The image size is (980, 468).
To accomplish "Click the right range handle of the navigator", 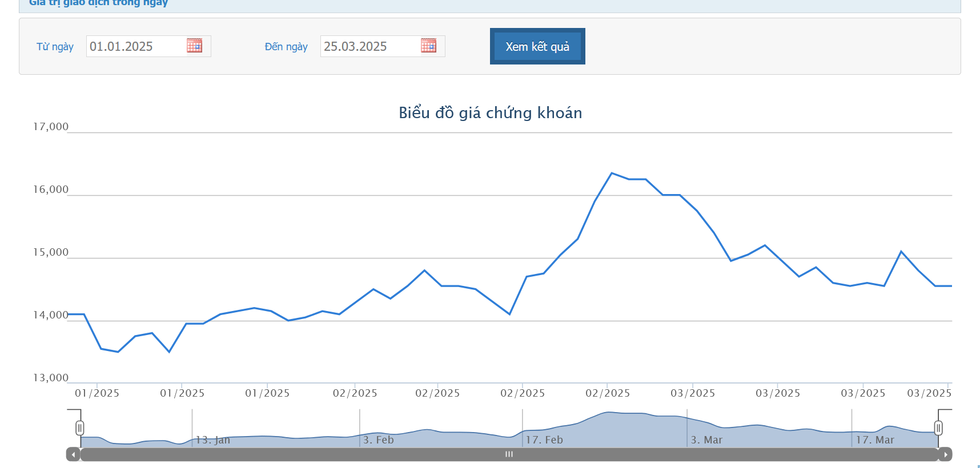I will click(938, 428).
